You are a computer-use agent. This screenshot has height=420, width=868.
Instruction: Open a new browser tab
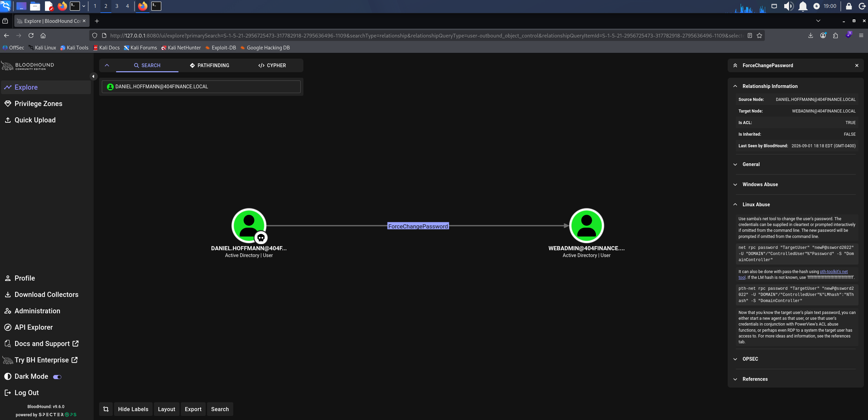97,21
